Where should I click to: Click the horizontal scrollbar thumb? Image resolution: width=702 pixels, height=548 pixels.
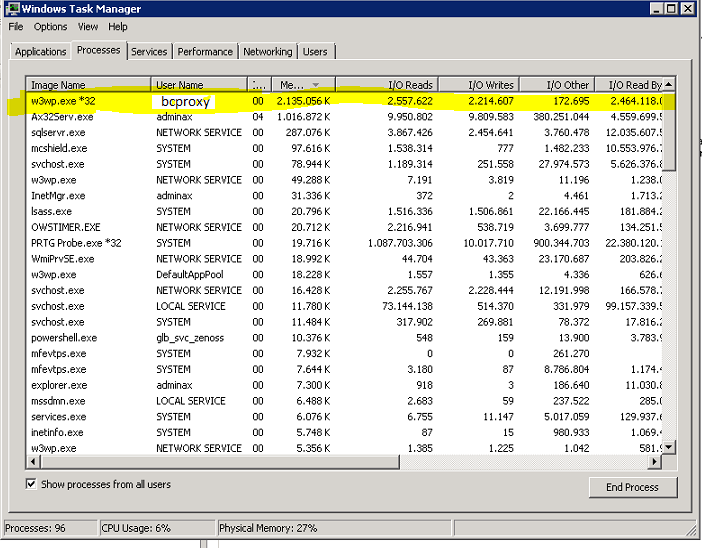(x=219, y=461)
